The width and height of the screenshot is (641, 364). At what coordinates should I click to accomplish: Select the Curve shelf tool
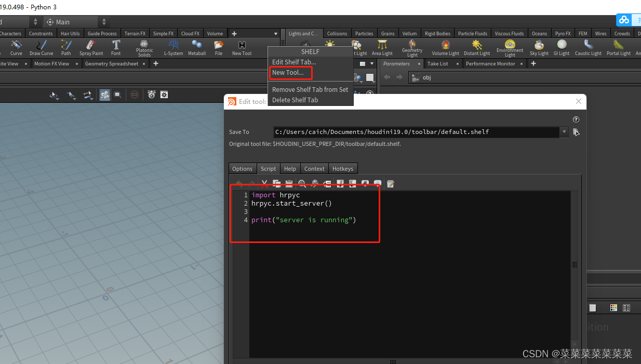tap(16, 48)
